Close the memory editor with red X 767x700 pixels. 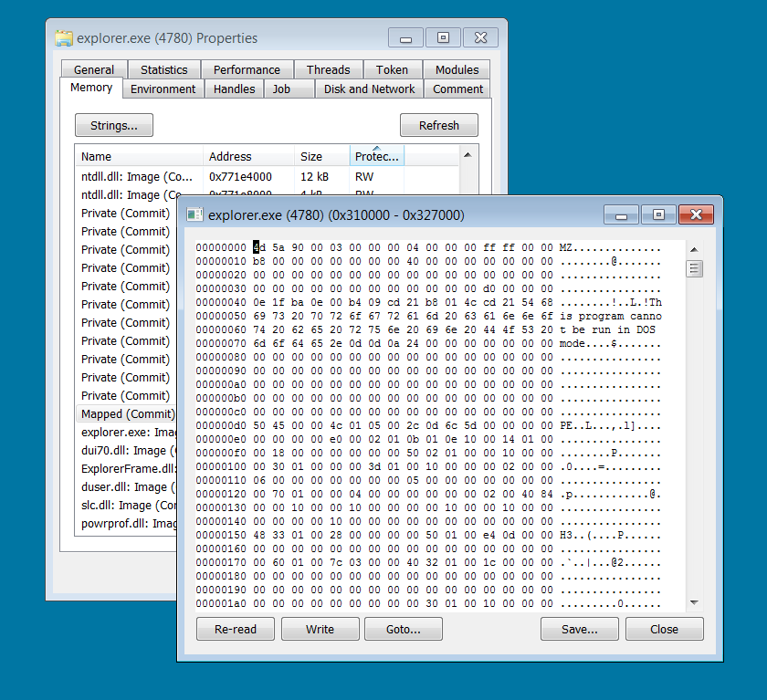[696, 214]
